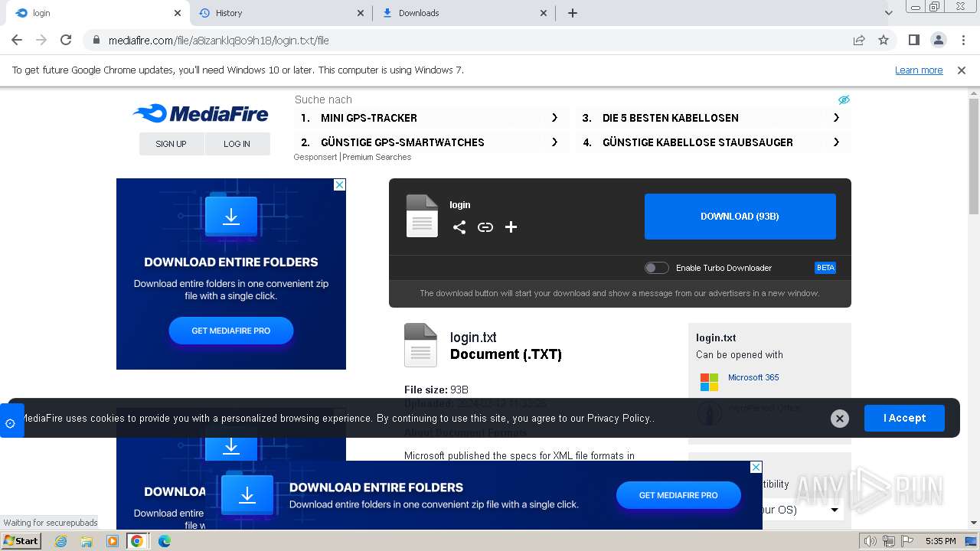Click the browser forward arrow
This screenshot has height=551, width=980.
pos(41,40)
